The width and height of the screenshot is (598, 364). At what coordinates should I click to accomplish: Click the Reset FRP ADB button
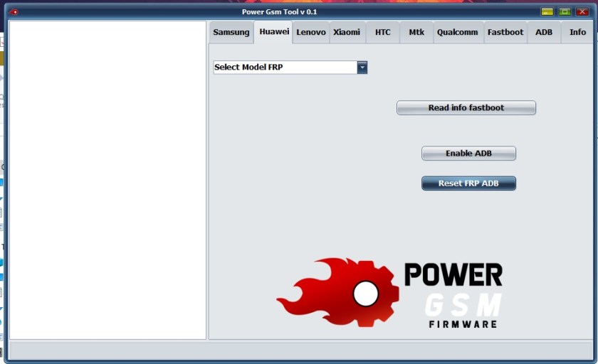(x=468, y=183)
